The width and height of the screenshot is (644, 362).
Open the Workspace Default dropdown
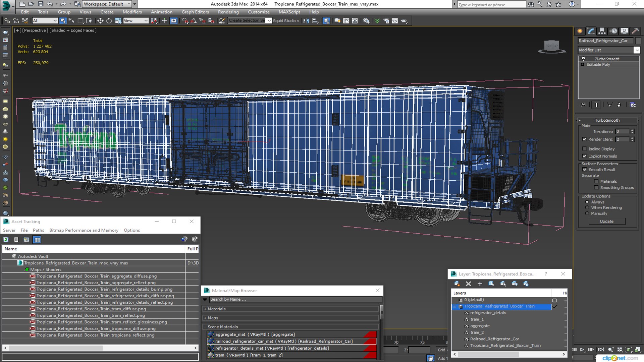[107, 4]
